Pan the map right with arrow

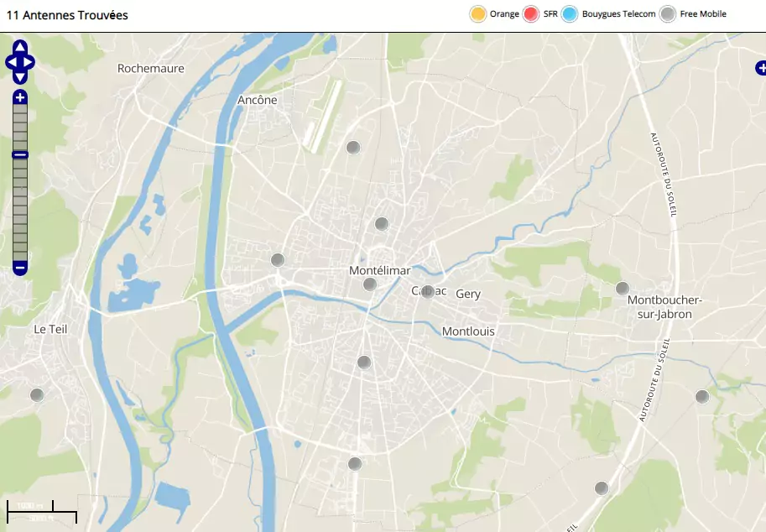tap(30, 62)
